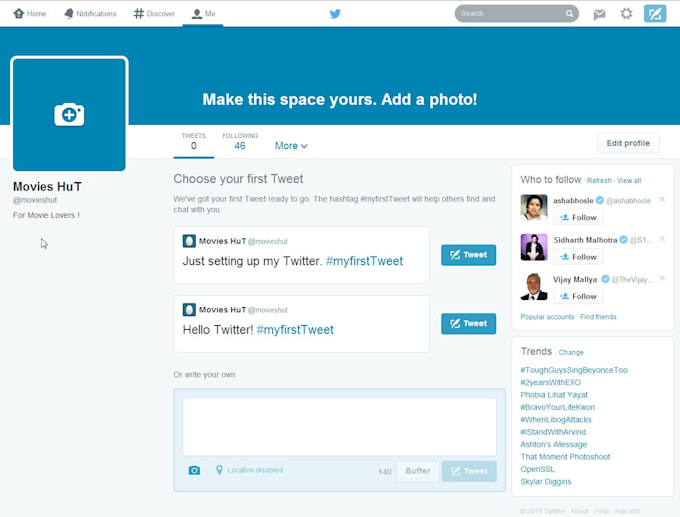Expand the More dropdown
This screenshot has width=680, height=517.
291,146
